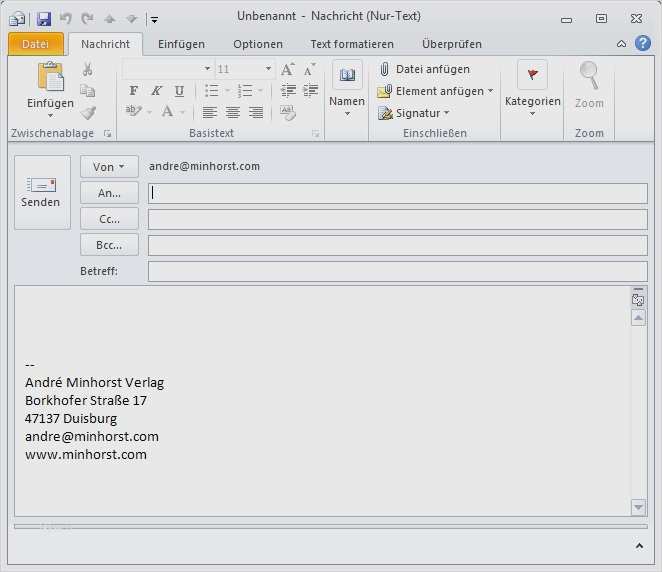
Task: Click into the An recipient field
Action: click(x=397, y=193)
